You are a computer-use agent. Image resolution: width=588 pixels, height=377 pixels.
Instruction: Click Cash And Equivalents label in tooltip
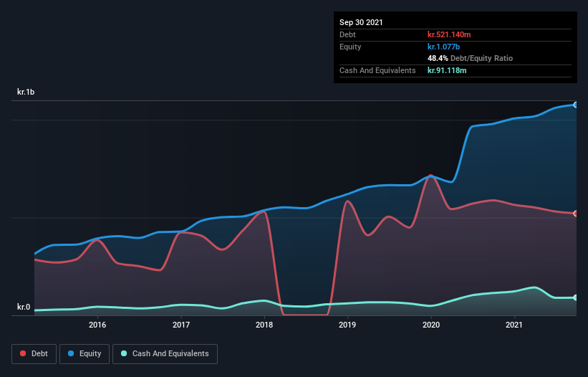(x=377, y=70)
